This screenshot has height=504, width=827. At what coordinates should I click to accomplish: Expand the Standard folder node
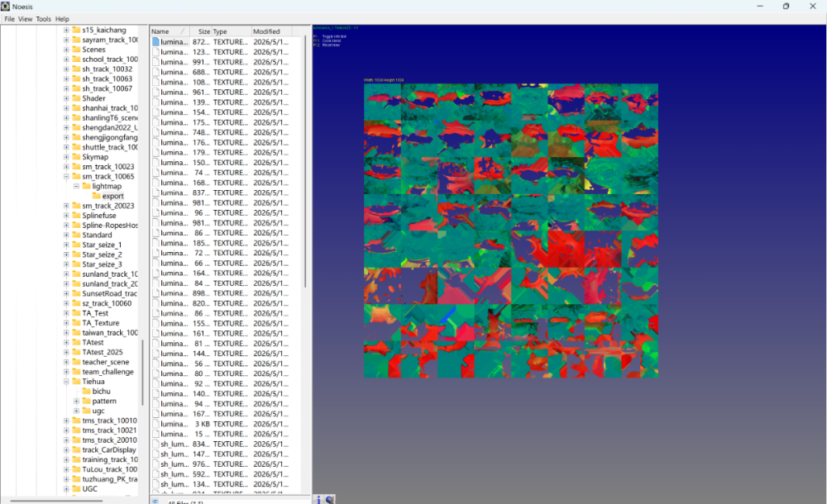(66, 235)
